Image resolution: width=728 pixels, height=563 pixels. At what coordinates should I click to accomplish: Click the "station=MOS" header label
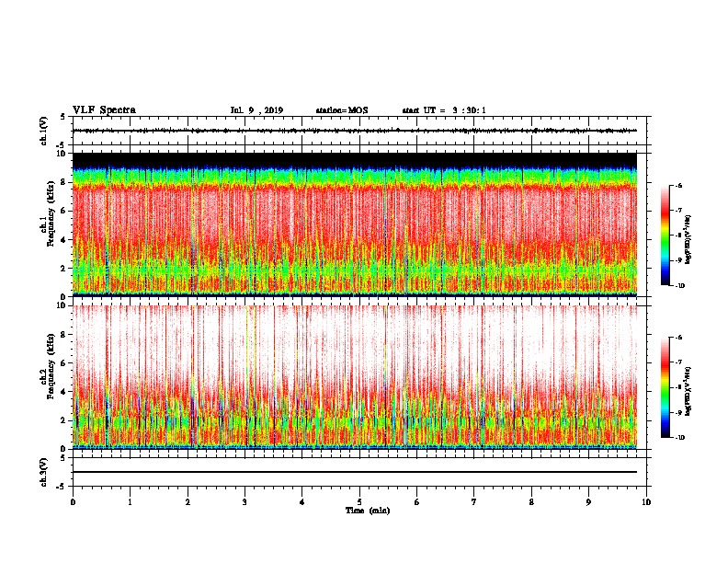pos(342,110)
